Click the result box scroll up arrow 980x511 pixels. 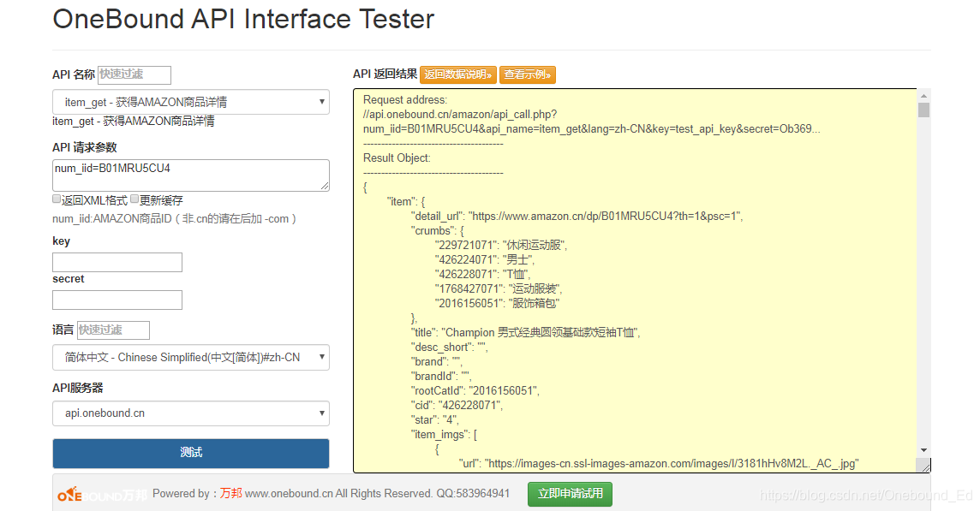[923, 96]
